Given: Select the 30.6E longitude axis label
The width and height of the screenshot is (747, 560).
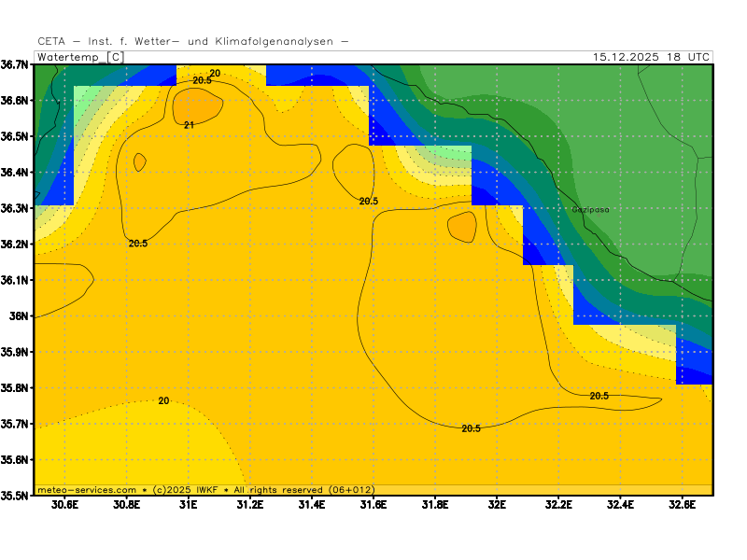Looking at the screenshot, I should (x=64, y=505).
